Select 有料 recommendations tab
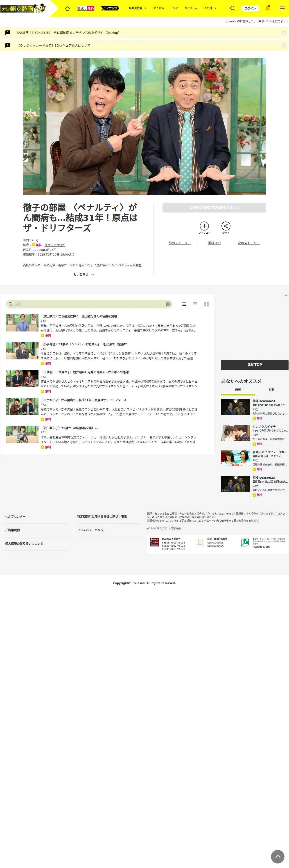This screenshot has width=289, height=868. (271, 390)
